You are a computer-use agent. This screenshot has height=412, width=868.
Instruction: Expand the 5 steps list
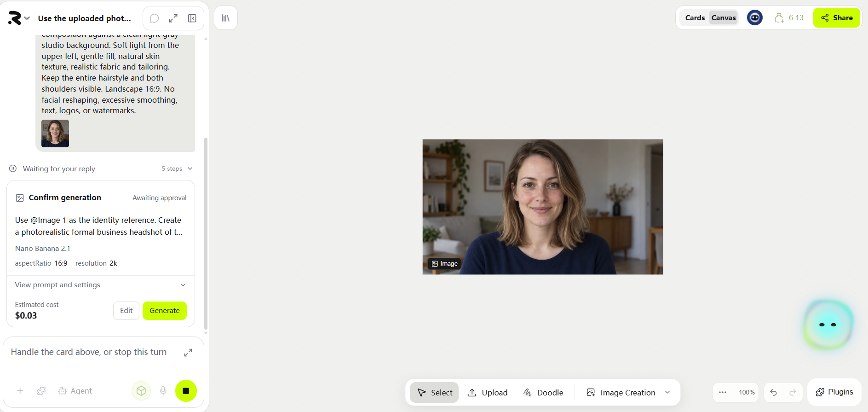click(177, 169)
